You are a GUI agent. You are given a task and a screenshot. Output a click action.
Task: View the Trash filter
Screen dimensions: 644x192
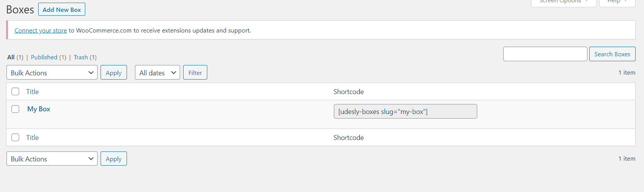coord(81,57)
